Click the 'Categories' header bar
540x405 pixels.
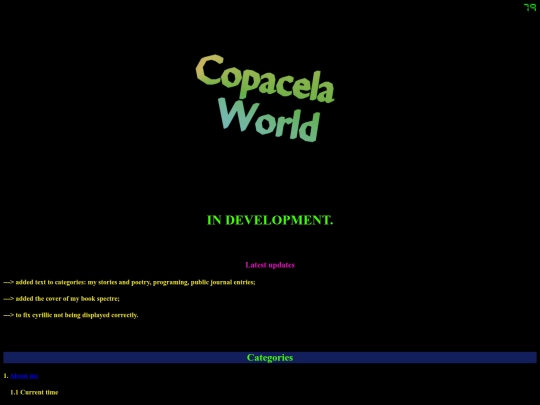pos(270,357)
